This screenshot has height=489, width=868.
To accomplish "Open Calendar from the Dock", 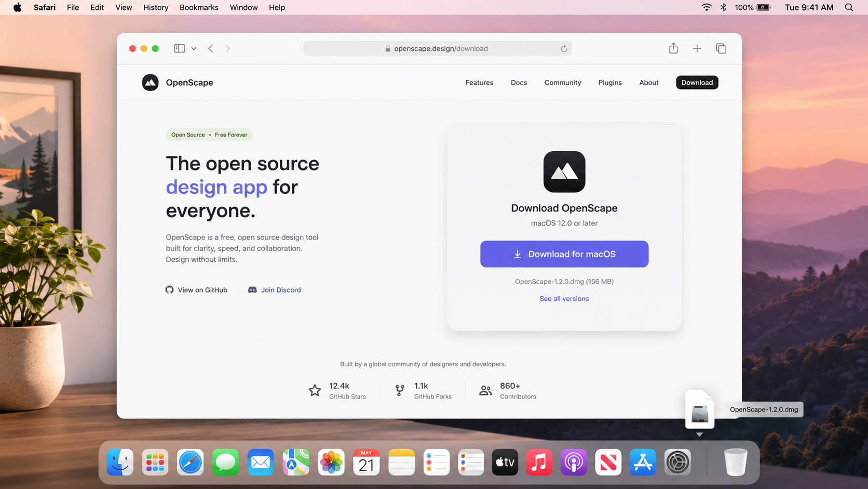I will 367,462.
